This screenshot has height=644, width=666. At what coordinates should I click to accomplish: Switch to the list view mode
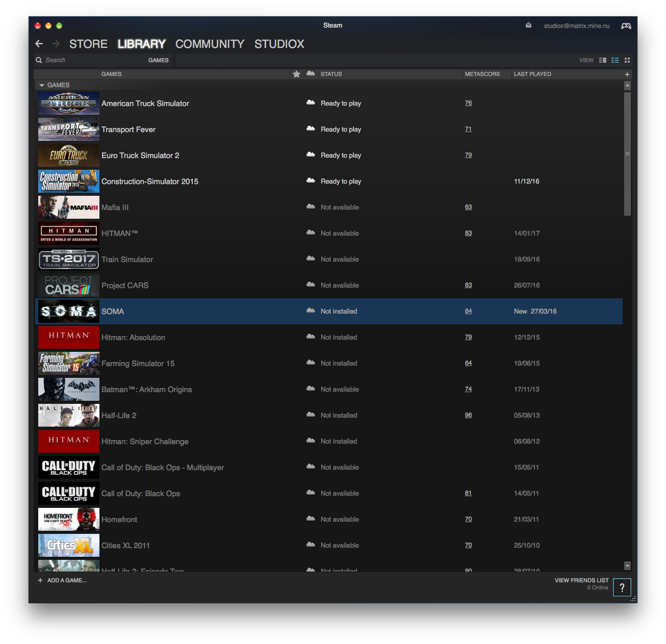click(x=615, y=60)
